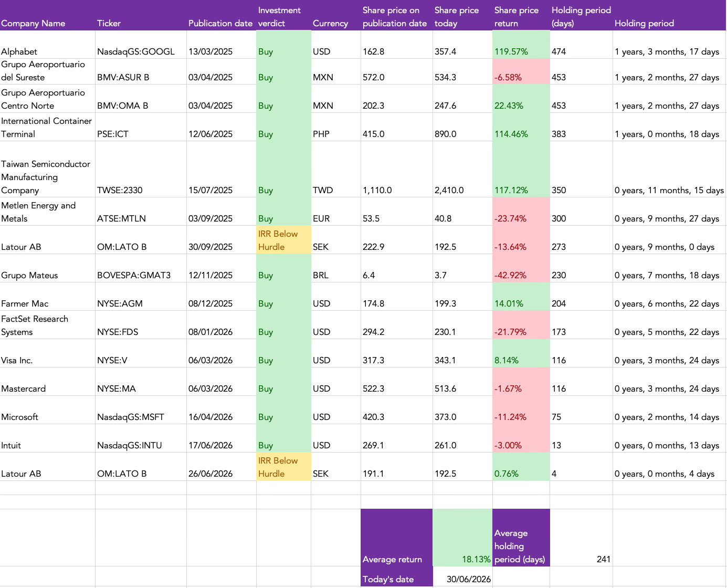Click the Metlen Energy and Metals cell

click(47, 212)
